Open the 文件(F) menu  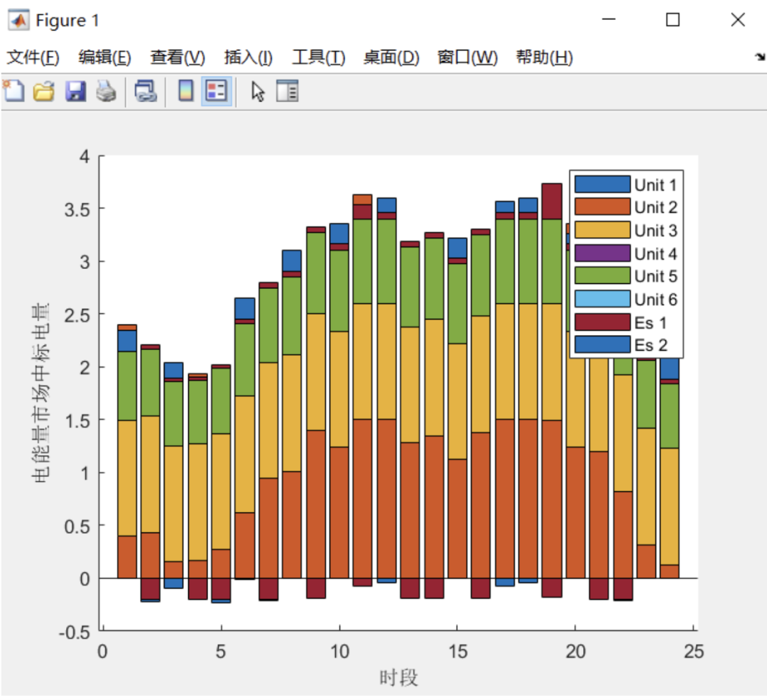(33, 58)
